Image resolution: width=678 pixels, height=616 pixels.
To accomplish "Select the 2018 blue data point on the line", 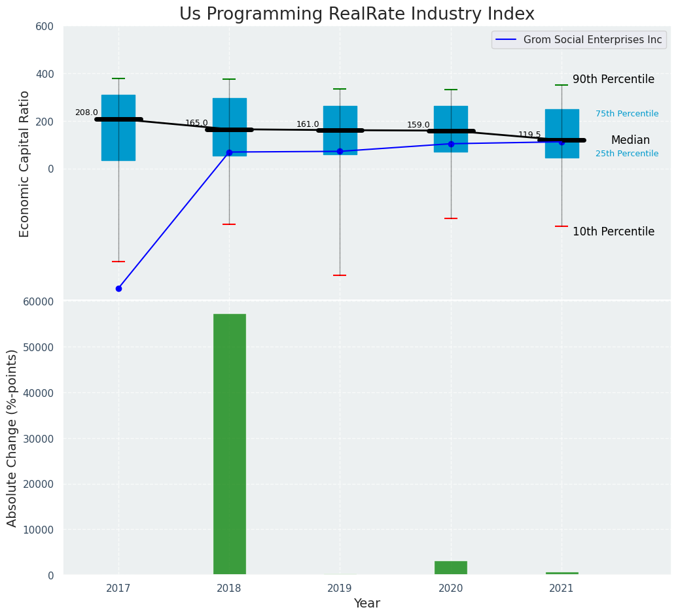I will (229, 152).
